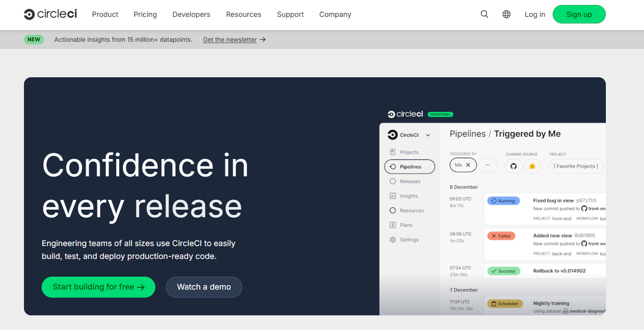The height and width of the screenshot is (330, 644).
Task: Select the yellow emoji change source icon
Action: [x=532, y=166]
